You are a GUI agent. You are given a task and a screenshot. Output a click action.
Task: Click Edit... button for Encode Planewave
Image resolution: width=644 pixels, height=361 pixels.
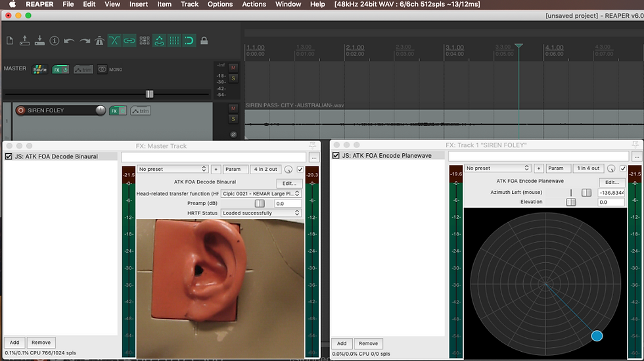(x=612, y=182)
